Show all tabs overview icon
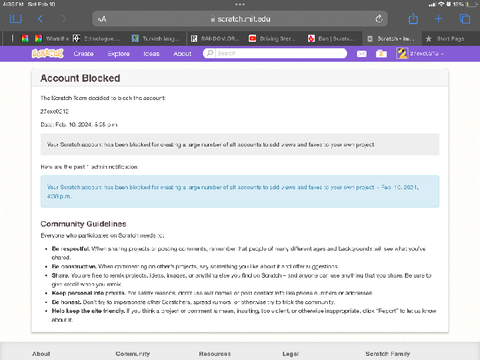 pyautogui.click(x=465, y=19)
